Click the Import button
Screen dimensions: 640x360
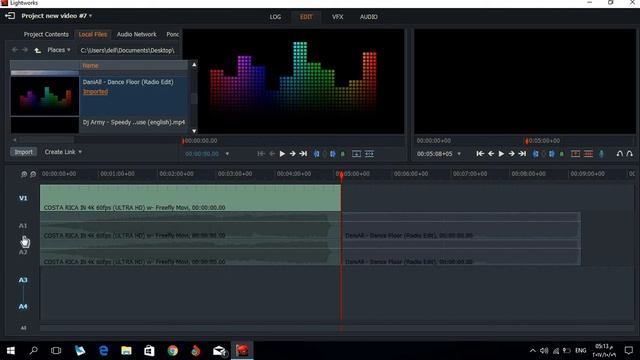[23, 152]
